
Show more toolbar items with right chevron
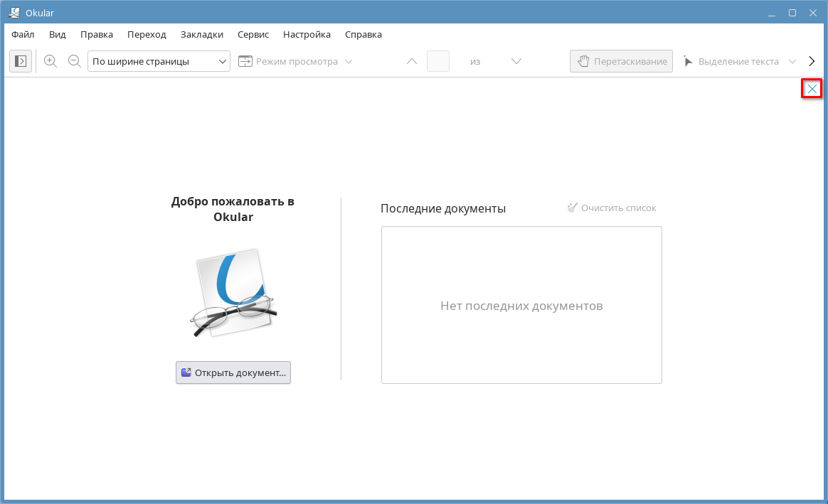(x=812, y=61)
